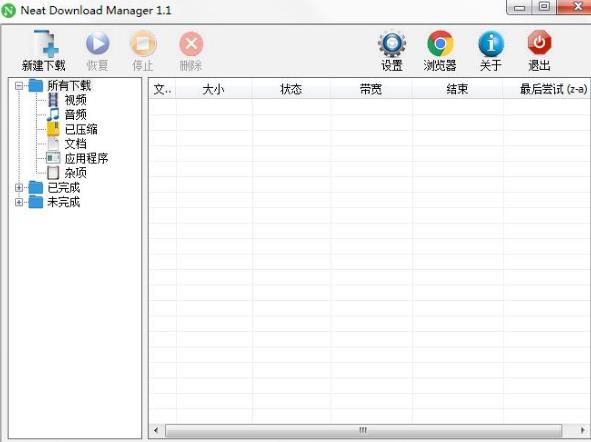Open the 关于 about info icon

point(491,43)
